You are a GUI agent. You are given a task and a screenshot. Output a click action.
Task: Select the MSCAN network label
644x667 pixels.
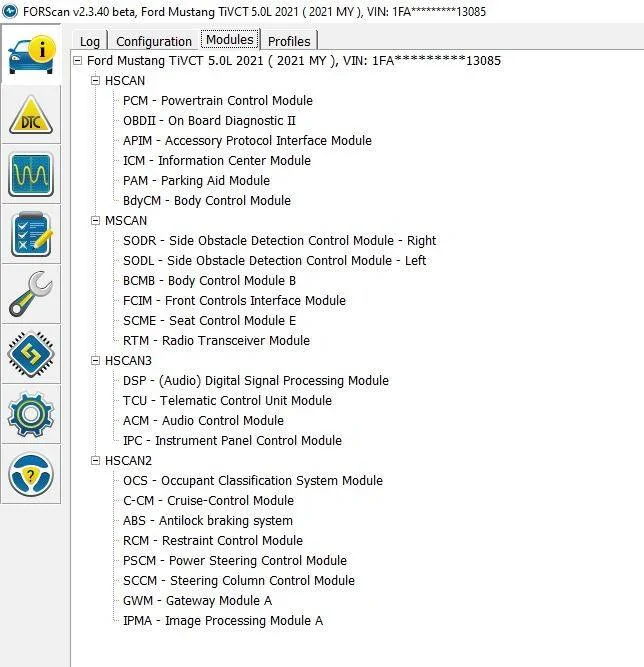126,220
